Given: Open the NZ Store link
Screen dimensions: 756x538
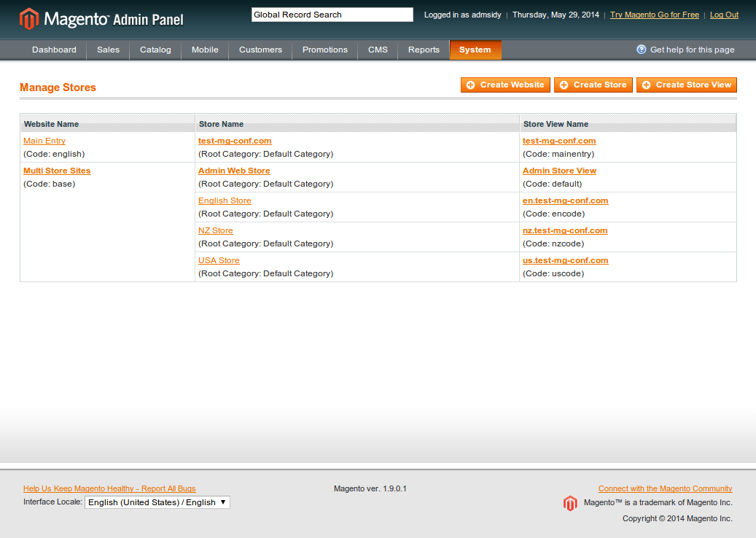Looking at the screenshot, I should tap(216, 230).
